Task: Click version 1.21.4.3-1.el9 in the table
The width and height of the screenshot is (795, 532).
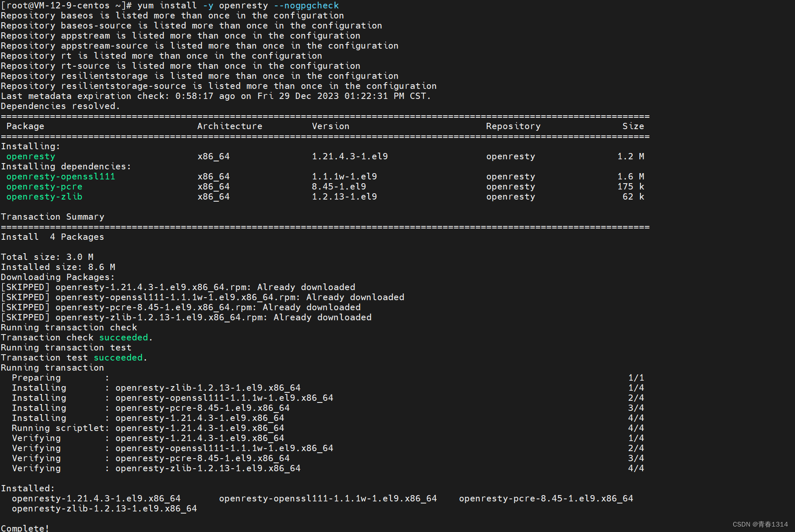Action: click(350, 156)
